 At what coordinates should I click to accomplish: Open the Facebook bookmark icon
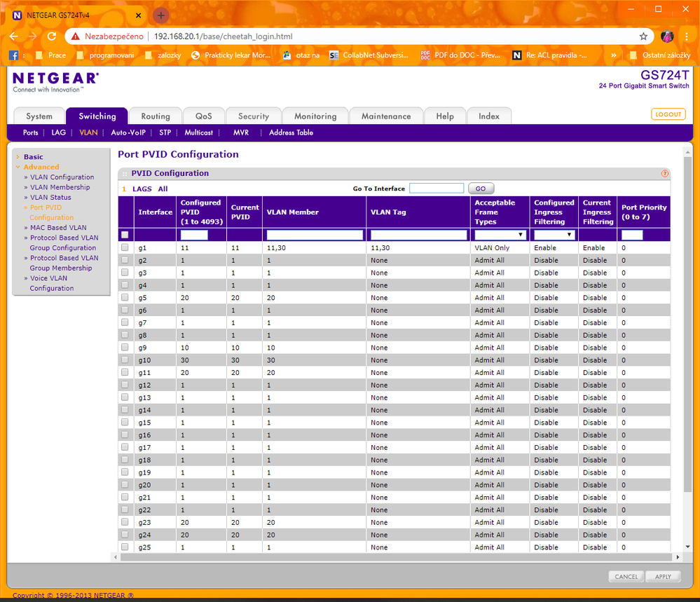point(14,55)
